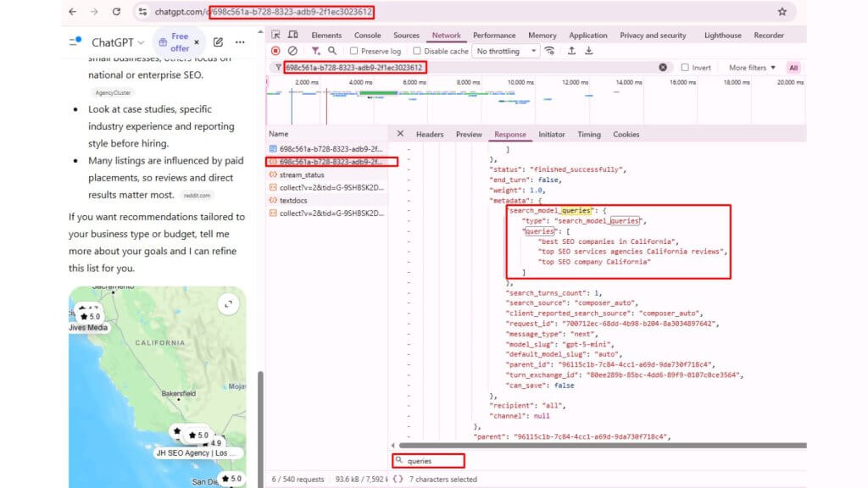The width and height of the screenshot is (868, 488).
Task: Toggle the device toolbar icon
Action: point(292,35)
